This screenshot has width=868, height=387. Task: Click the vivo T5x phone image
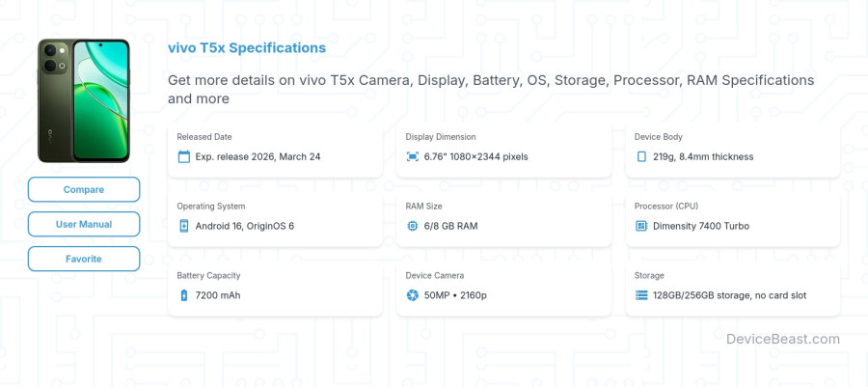84,100
